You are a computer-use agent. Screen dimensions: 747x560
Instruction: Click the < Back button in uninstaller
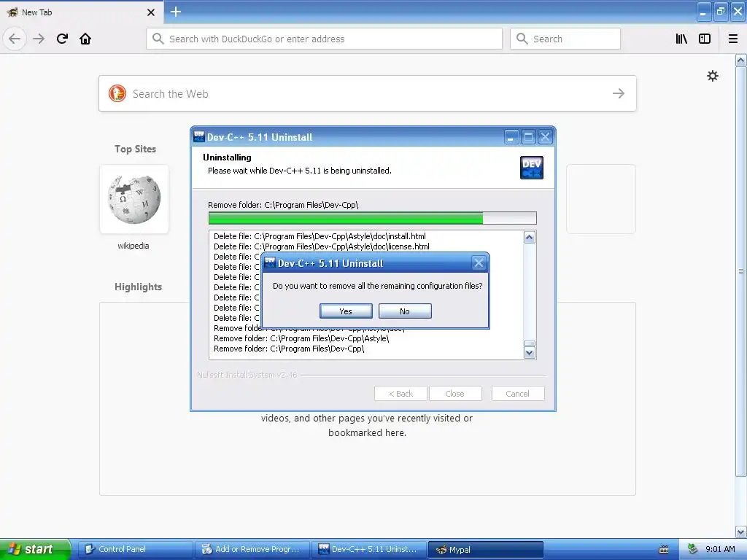(401, 393)
